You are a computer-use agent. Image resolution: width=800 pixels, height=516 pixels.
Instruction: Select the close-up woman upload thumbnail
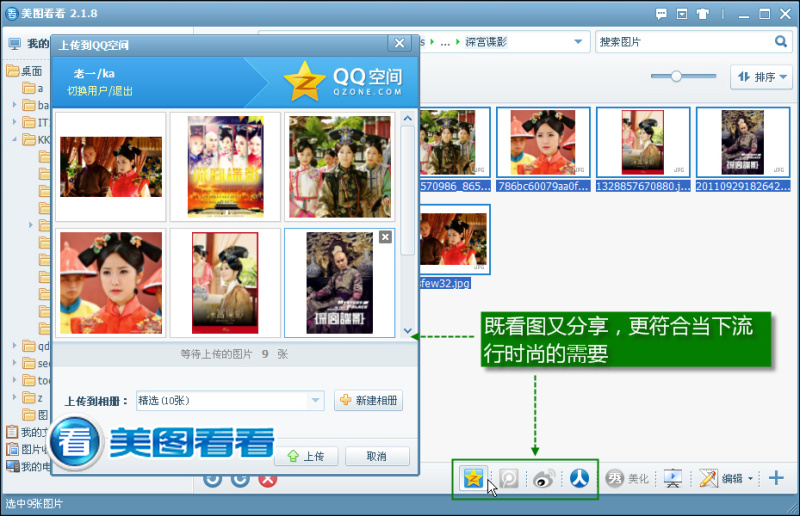click(x=111, y=283)
